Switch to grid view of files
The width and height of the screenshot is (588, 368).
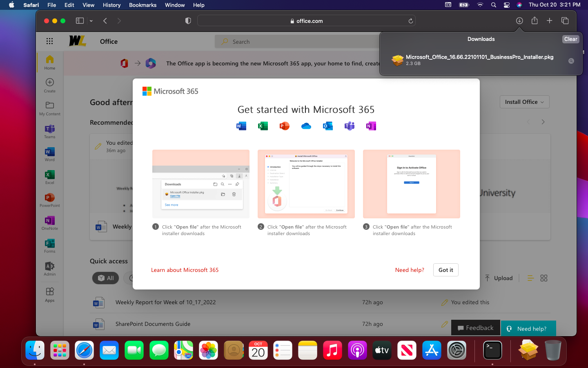pyautogui.click(x=543, y=278)
